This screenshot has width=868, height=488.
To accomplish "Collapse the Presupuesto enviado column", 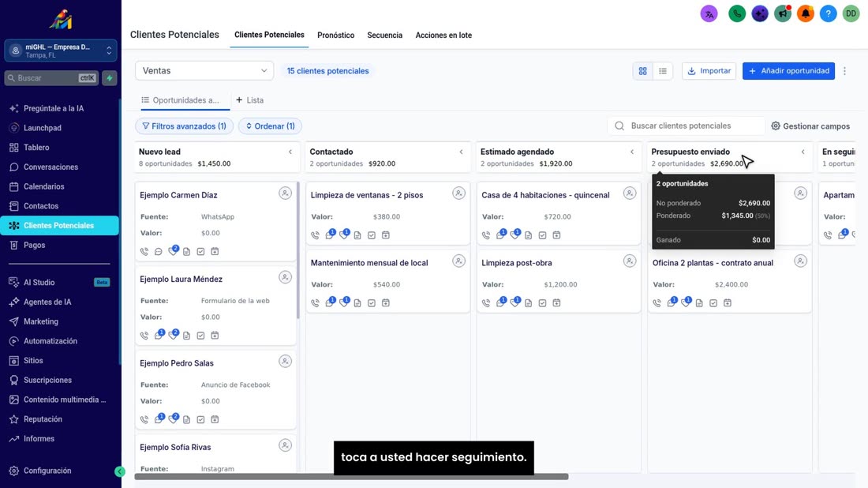I will 803,152.
